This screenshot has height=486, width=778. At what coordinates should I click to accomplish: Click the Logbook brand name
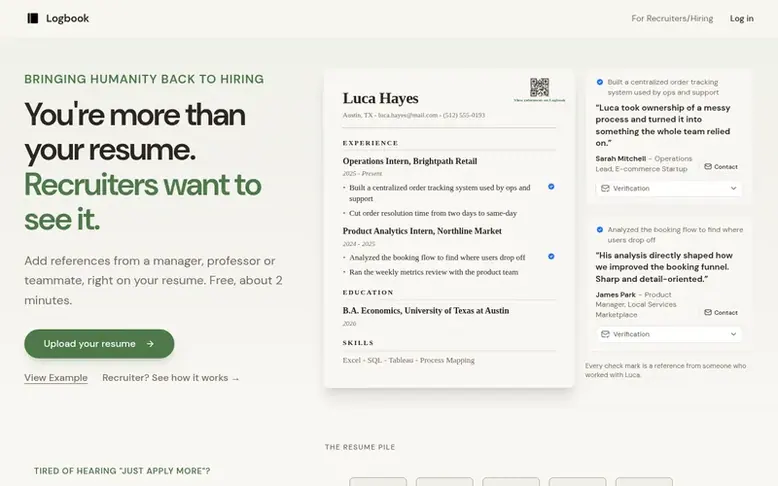point(67,18)
